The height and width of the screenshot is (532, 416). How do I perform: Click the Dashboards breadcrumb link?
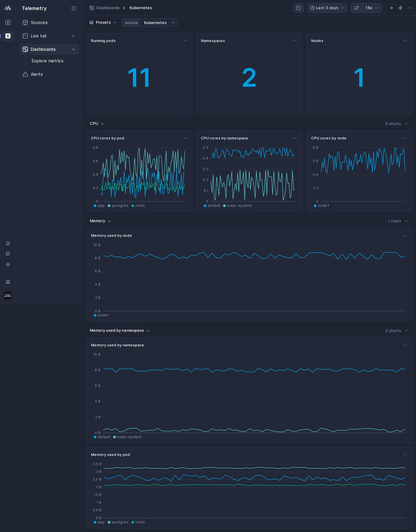108,8
